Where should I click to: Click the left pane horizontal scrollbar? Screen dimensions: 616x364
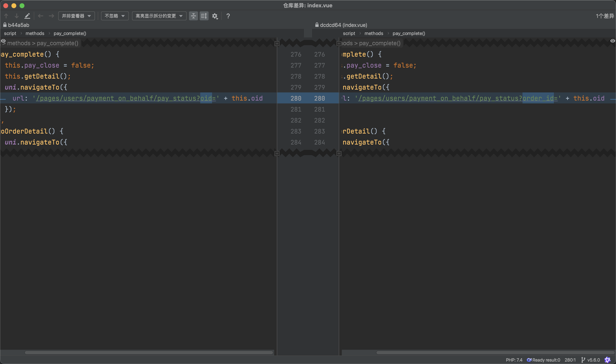pos(149,352)
